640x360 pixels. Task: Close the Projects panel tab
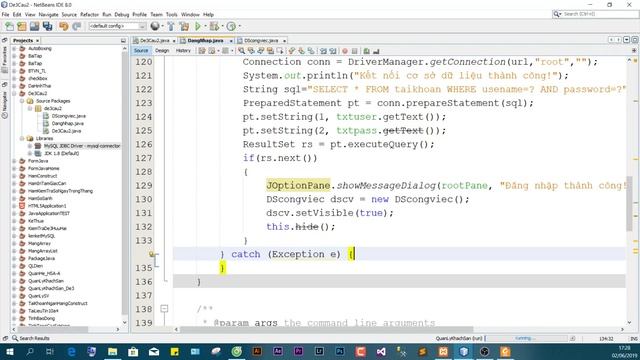pos(37,41)
